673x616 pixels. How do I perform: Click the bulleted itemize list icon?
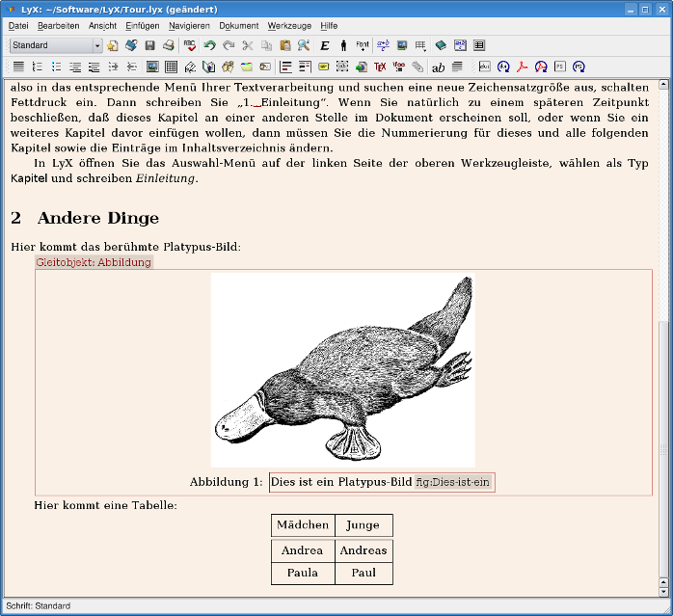56,67
